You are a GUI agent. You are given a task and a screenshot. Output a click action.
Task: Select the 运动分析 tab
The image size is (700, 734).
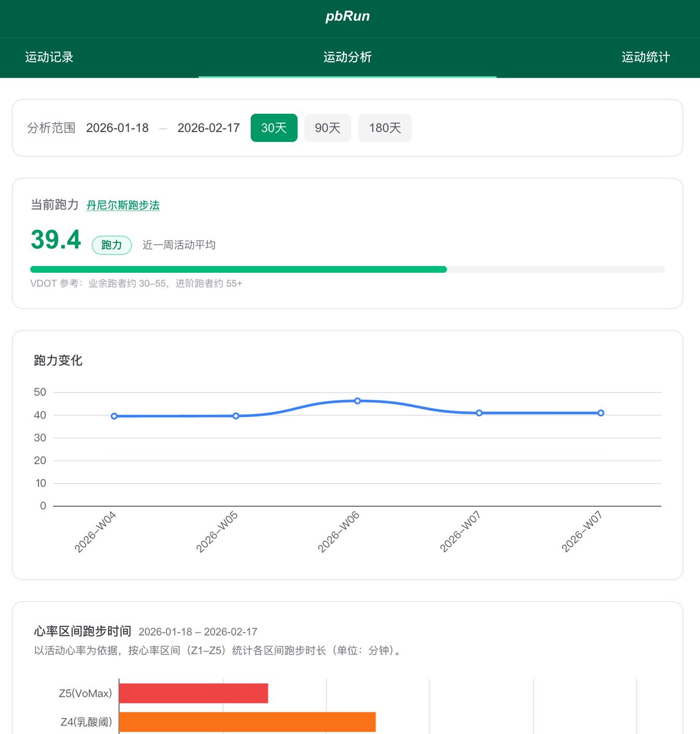pos(347,57)
